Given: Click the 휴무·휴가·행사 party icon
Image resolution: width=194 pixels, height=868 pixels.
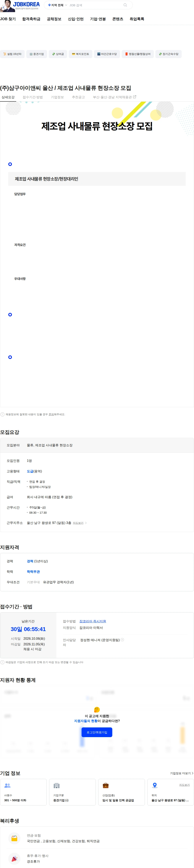Looking at the screenshot, I should 15,858.
